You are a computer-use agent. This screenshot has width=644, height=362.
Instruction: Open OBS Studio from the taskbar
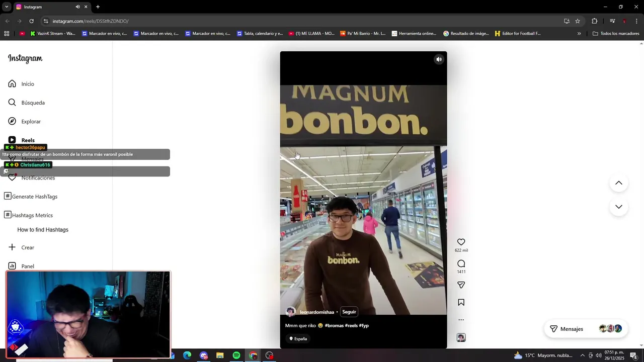[x=270, y=355]
